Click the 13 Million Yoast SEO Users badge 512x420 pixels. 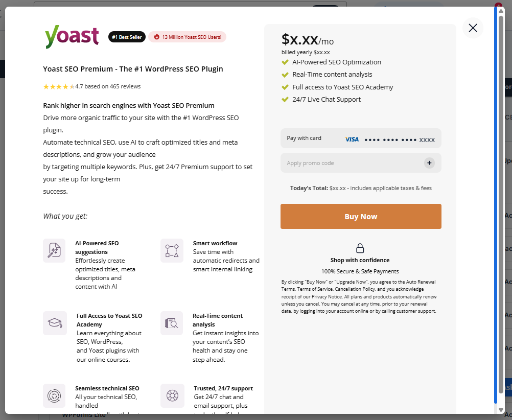tap(187, 37)
